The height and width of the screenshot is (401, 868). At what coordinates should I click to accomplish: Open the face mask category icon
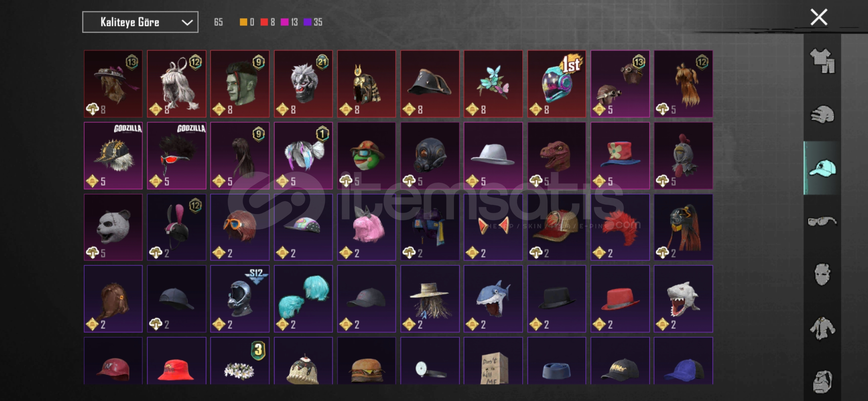(822, 275)
